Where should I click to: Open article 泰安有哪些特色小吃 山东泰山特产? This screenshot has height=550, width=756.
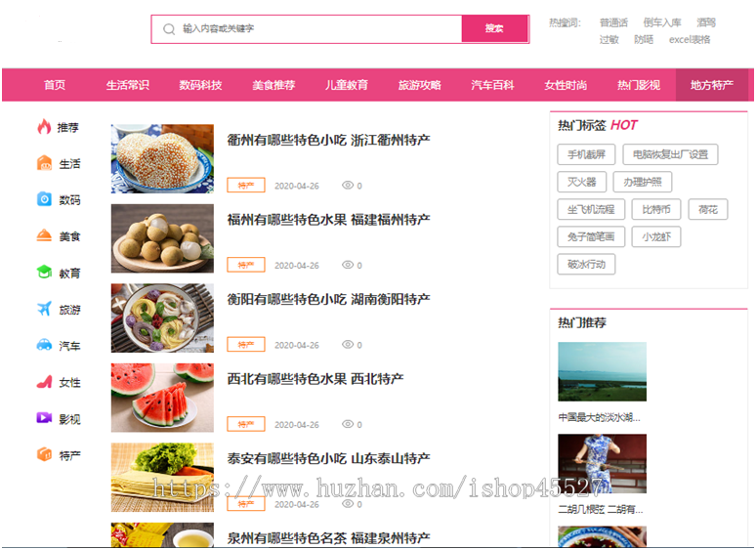(x=328, y=458)
